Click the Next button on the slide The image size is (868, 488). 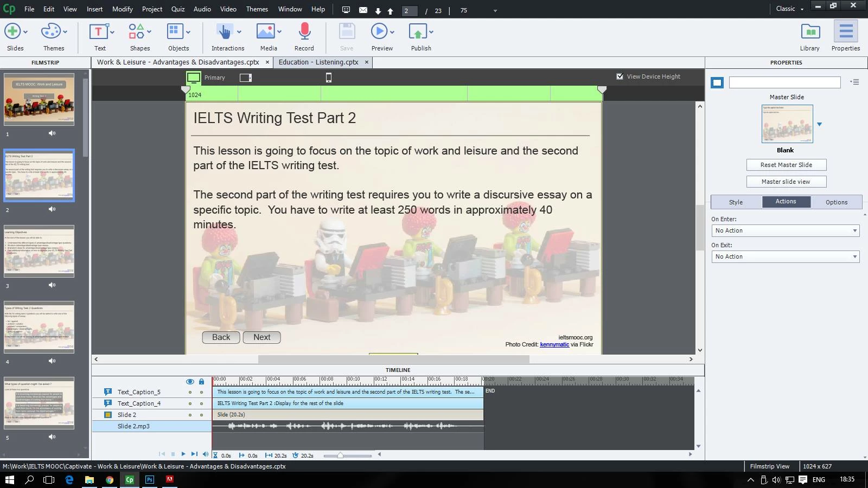261,337
